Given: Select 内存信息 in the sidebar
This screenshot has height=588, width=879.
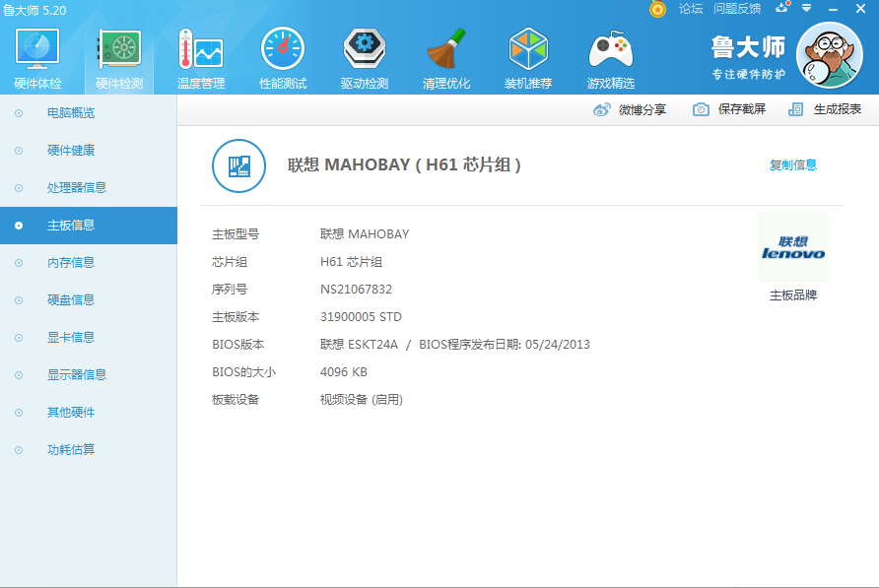Looking at the screenshot, I should point(88,262).
